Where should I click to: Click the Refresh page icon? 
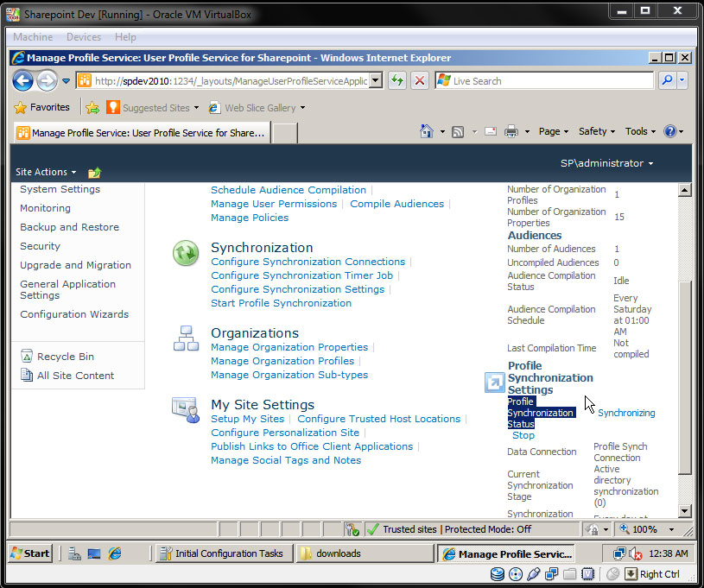click(x=396, y=81)
